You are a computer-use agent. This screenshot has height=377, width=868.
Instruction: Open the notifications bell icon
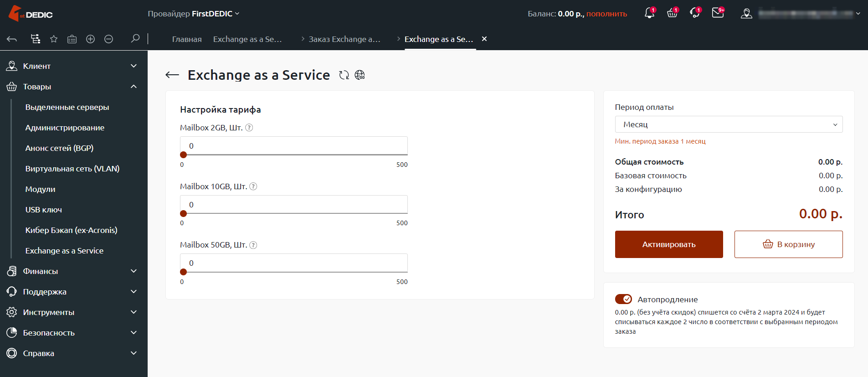649,13
